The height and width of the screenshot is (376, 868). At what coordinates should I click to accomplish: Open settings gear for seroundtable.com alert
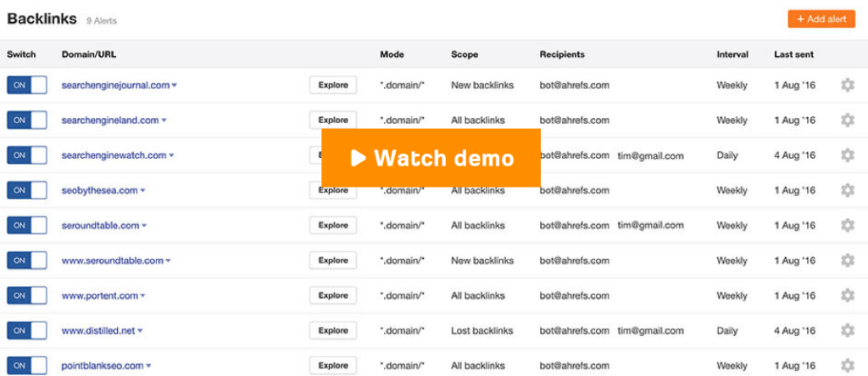click(848, 226)
